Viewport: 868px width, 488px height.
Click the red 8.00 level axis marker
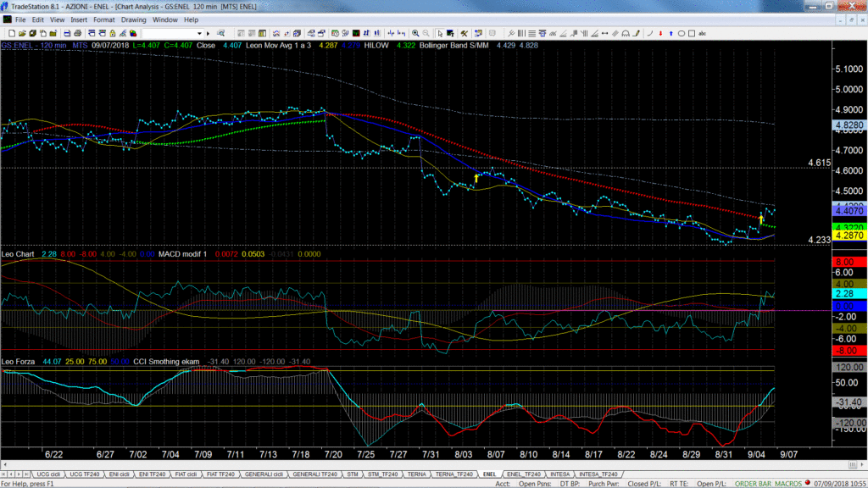(849, 262)
